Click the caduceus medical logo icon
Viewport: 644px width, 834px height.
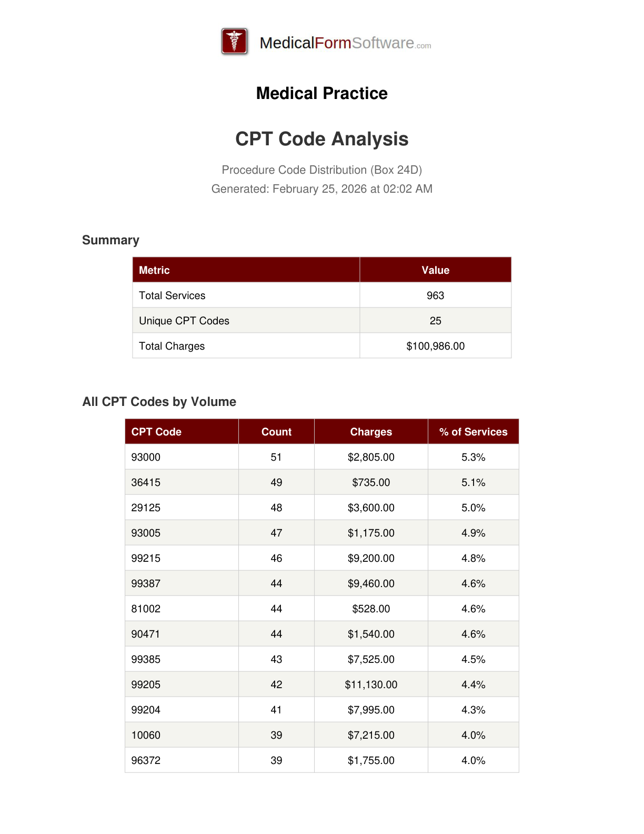[235, 42]
